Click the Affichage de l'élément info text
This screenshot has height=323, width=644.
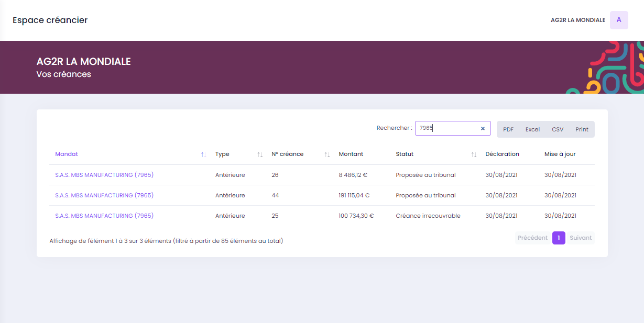[x=166, y=241]
